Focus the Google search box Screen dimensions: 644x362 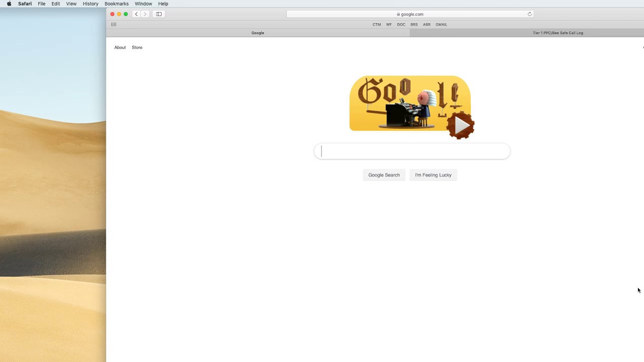(412, 151)
